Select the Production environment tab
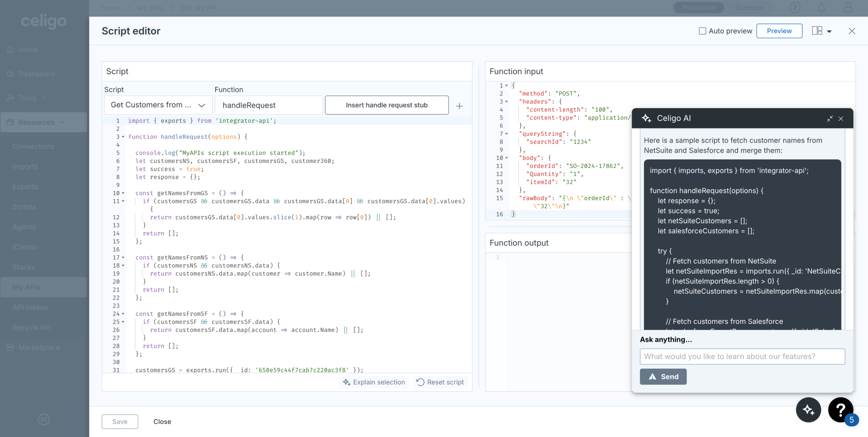This screenshot has width=868, height=437. point(698,7)
